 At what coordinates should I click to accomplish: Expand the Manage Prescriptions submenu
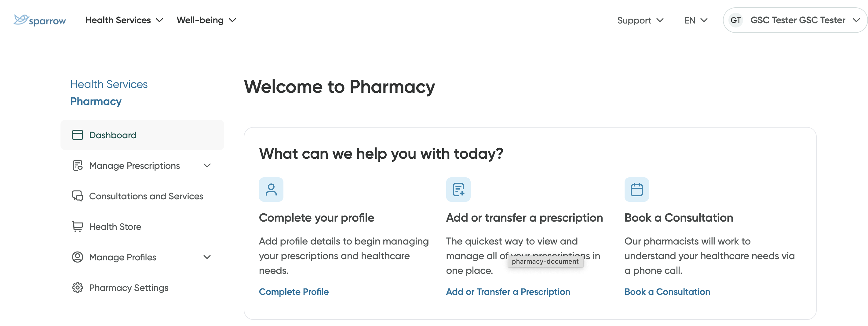[207, 165]
